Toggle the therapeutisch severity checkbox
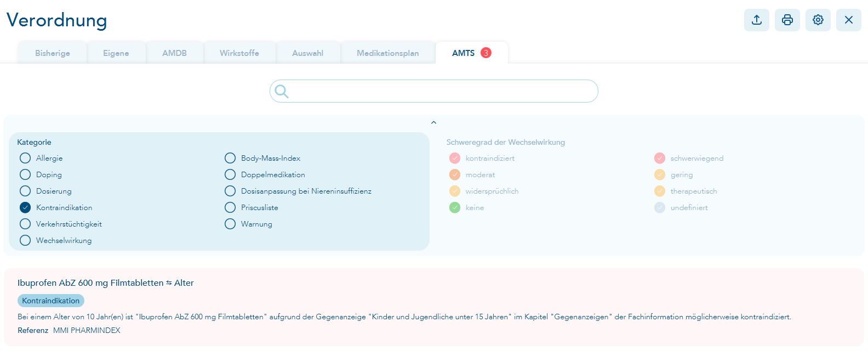Screen dimensions: 868x356 coord(660,191)
